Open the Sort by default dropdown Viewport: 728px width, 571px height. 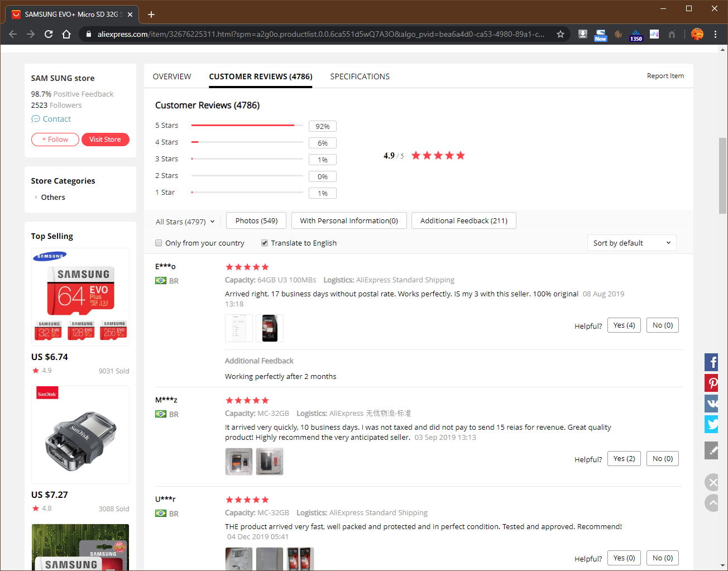click(631, 243)
